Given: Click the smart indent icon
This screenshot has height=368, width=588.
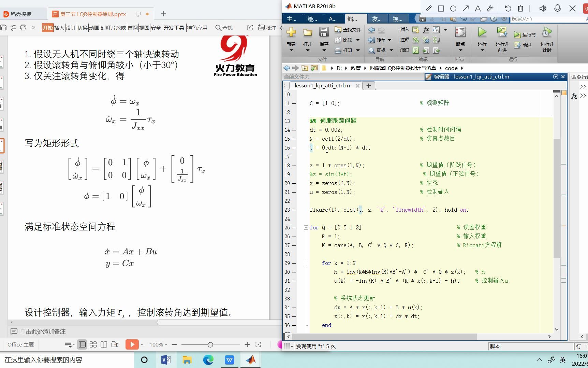Looking at the screenshot, I should tap(416, 51).
